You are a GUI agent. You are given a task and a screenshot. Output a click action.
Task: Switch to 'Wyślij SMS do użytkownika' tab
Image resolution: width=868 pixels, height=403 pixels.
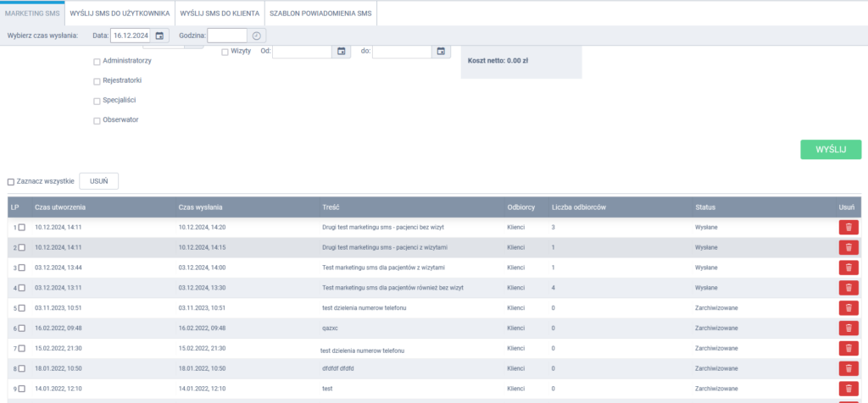tap(120, 14)
